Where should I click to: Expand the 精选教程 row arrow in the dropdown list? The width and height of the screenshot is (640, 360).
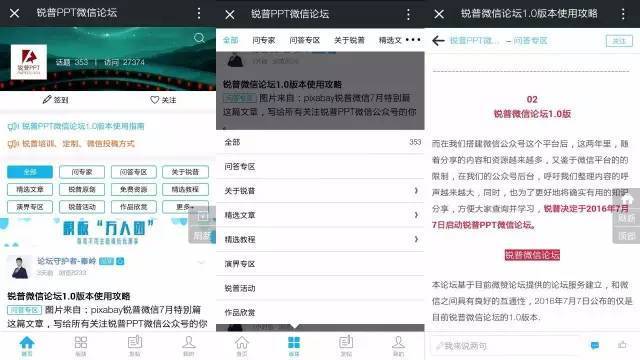pyautogui.click(x=416, y=239)
